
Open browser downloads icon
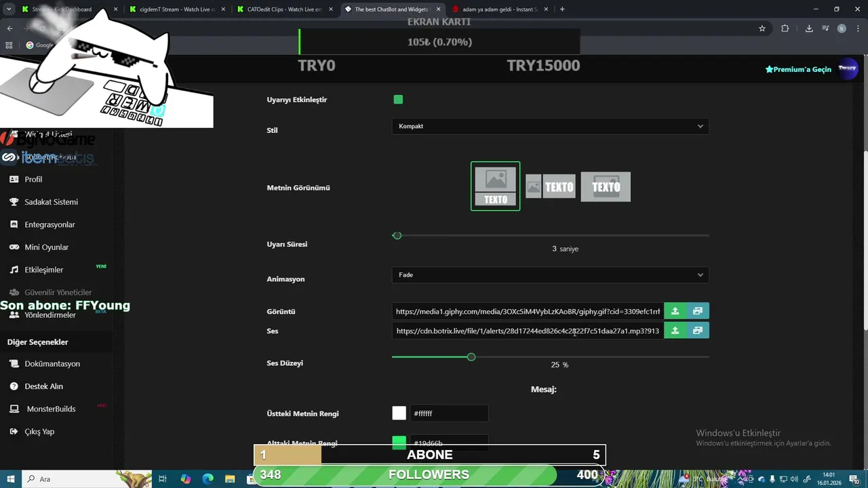point(809,28)
